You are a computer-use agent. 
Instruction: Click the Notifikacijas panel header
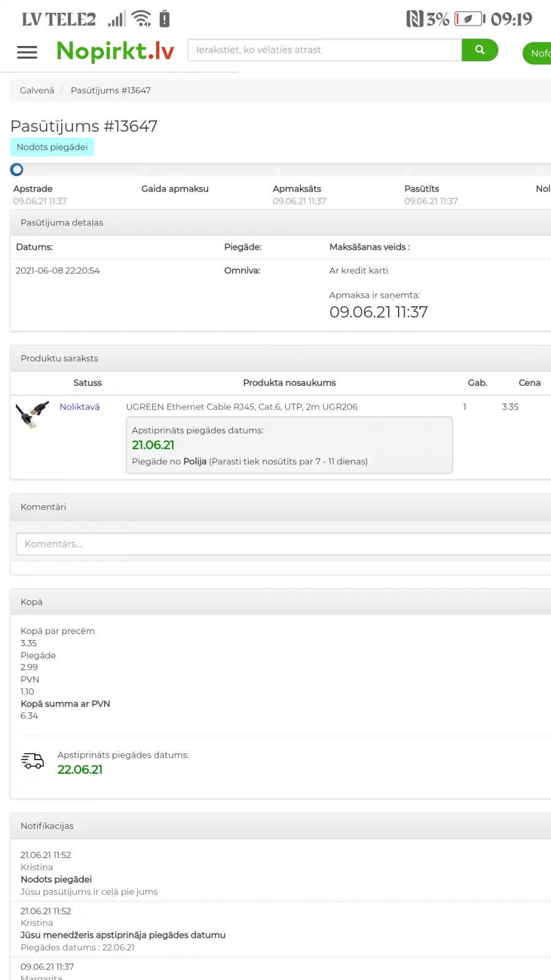280,826
